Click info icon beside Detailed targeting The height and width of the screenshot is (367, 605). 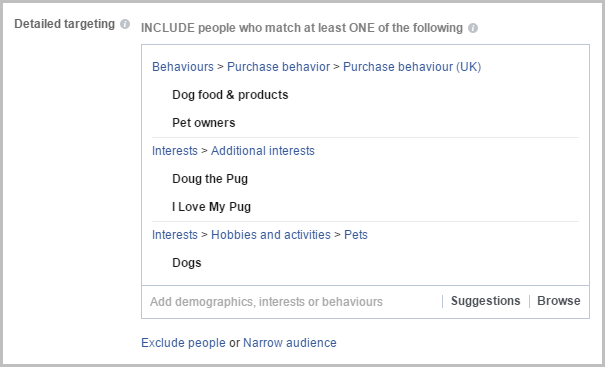click(x=125, y=24)
